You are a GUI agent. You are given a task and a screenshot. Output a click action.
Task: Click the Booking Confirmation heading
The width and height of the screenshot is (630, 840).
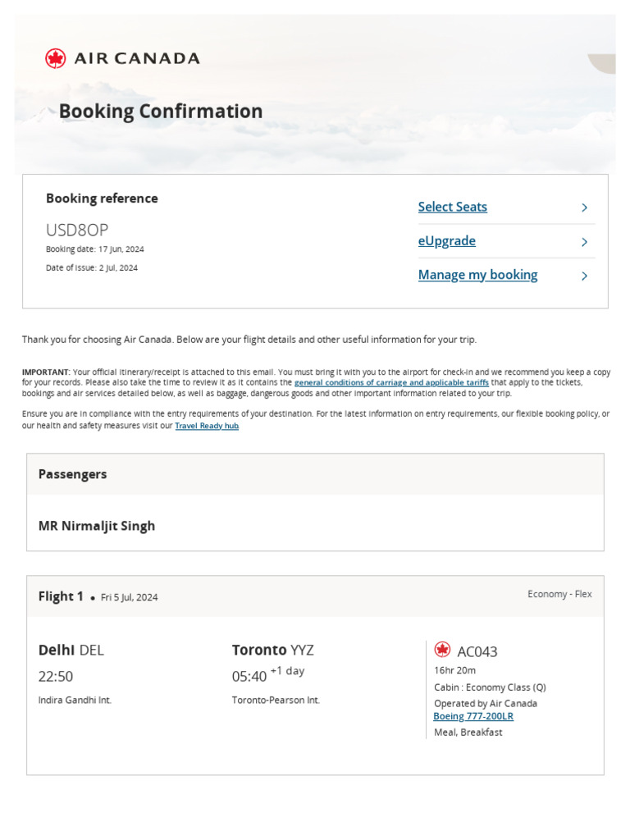pyautogui.click(x=161, y=111)
